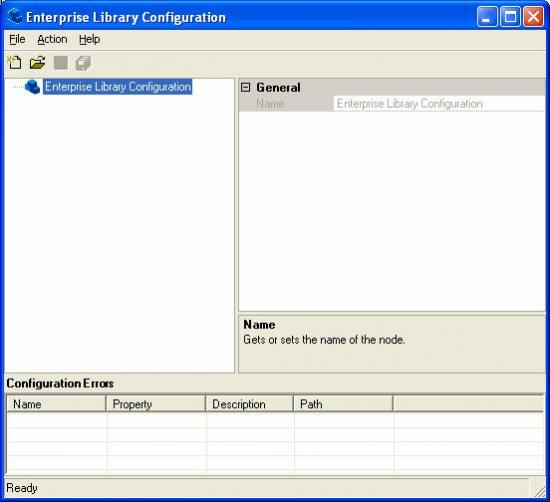Open the Action menu
The height and width of the screenshot is (502, 550).
52,39
